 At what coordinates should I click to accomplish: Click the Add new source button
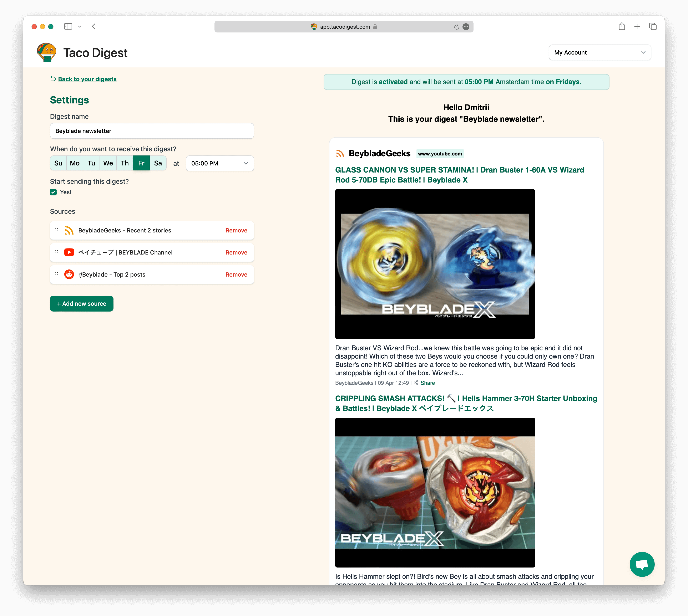(x=82, y=304)
